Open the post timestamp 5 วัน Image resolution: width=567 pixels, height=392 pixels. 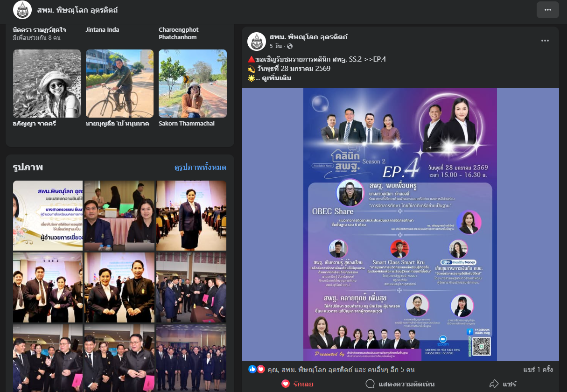(276, 46)
